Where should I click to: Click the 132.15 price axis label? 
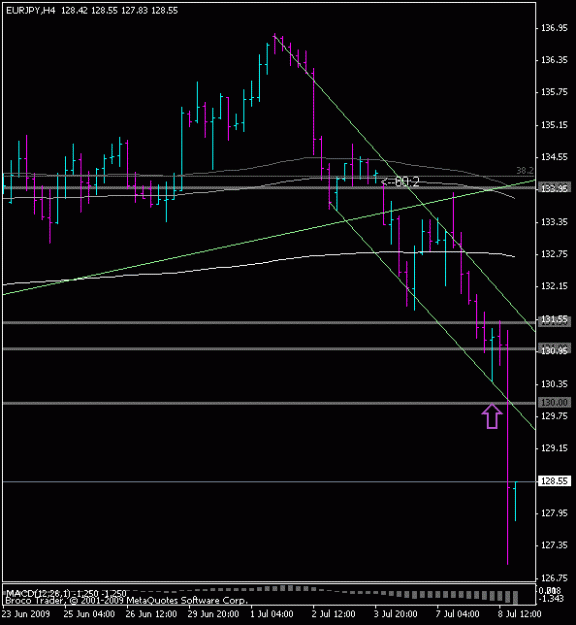coord(554,286)
